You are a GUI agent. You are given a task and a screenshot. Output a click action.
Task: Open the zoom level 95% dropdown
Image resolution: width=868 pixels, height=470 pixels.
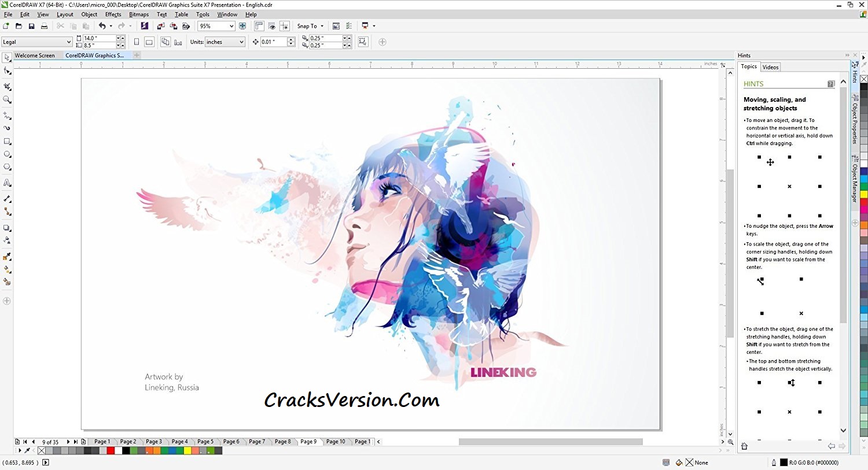click(231, 26)
